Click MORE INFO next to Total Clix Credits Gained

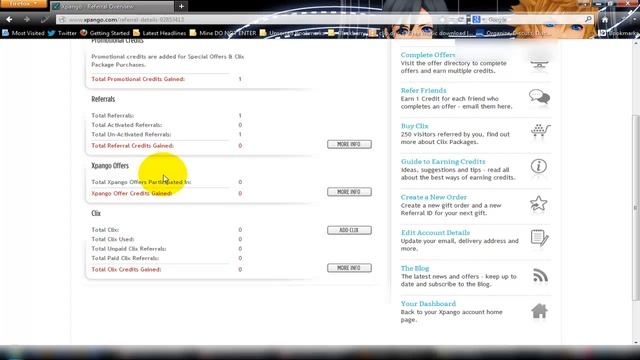pos(349,268)
